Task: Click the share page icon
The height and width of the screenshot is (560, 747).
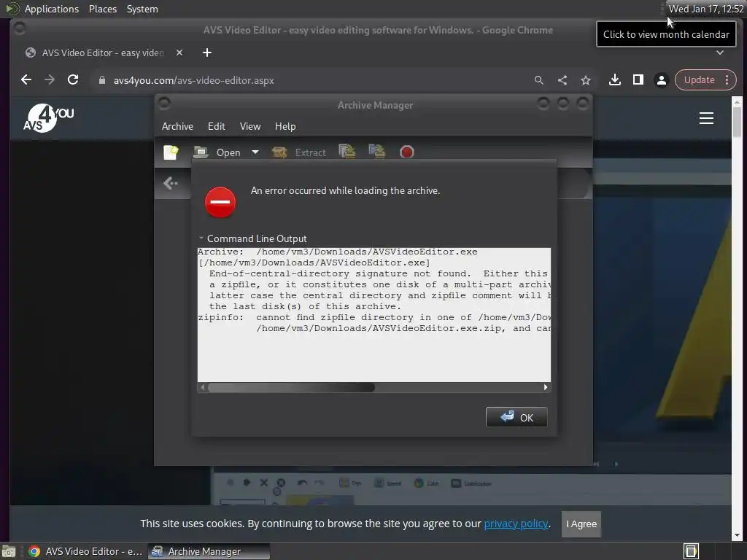Action: 562,80
